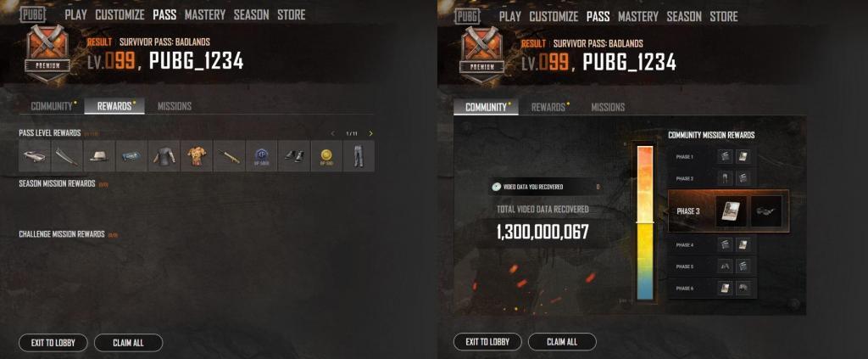Choose the black boots reward icon
Viewport: 868px width, 359px height.
pos(294,155)
